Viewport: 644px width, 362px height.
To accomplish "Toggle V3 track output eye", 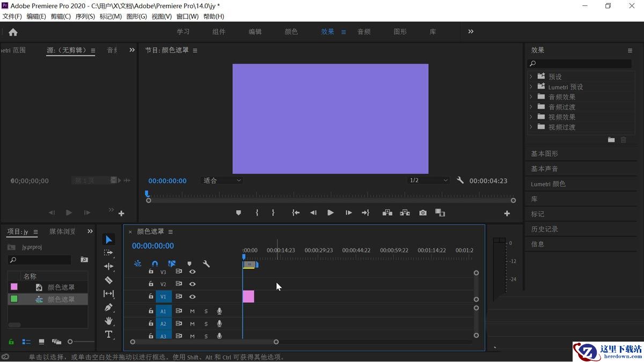I will pyautogui.click(x=192, y=272).
